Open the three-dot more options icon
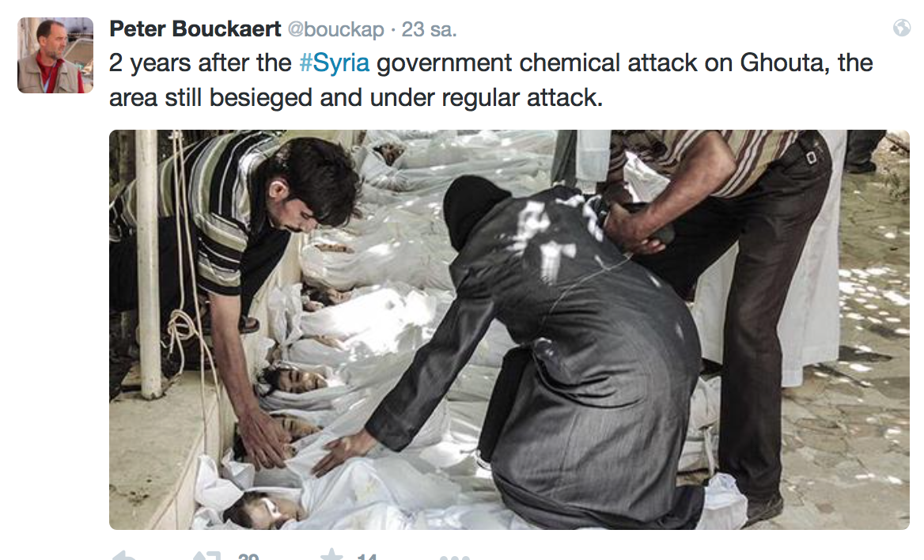 (454, 557)
